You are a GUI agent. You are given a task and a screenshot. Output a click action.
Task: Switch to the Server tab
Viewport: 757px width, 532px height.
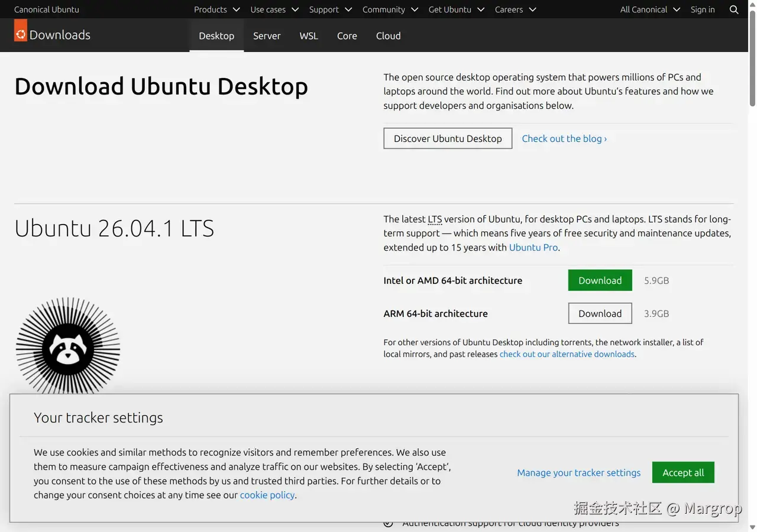(x=267, y=35)
